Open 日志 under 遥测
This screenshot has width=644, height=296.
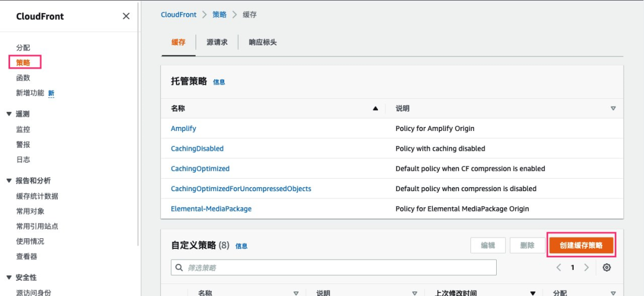[x=23, y=160]
